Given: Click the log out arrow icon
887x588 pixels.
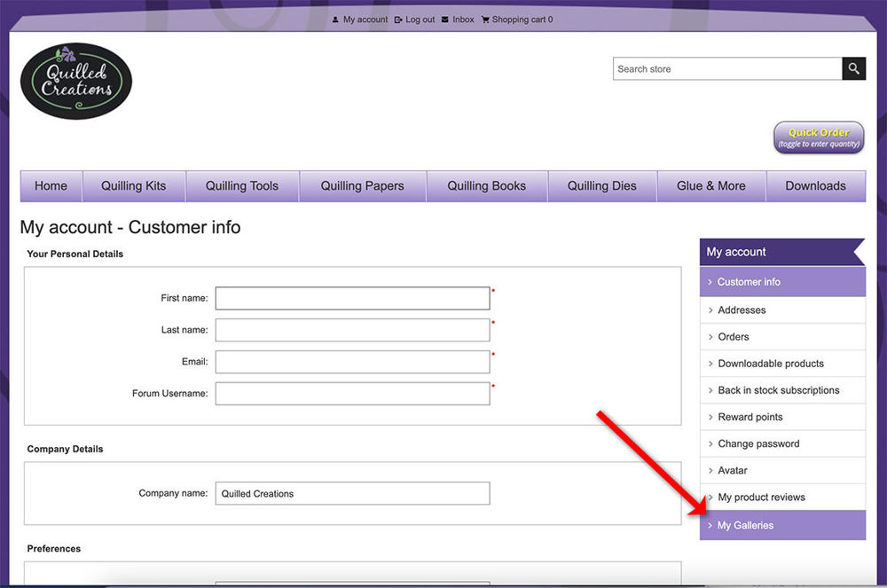Looking at the screenshot, I should (x=398, y=20).
